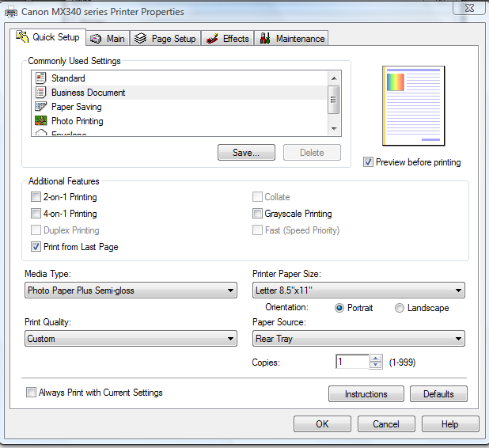Image resolution: width=489 pixels, height=448 pixels.
Task: Choose the Paper Saving profile
Action: click(180, 107)
